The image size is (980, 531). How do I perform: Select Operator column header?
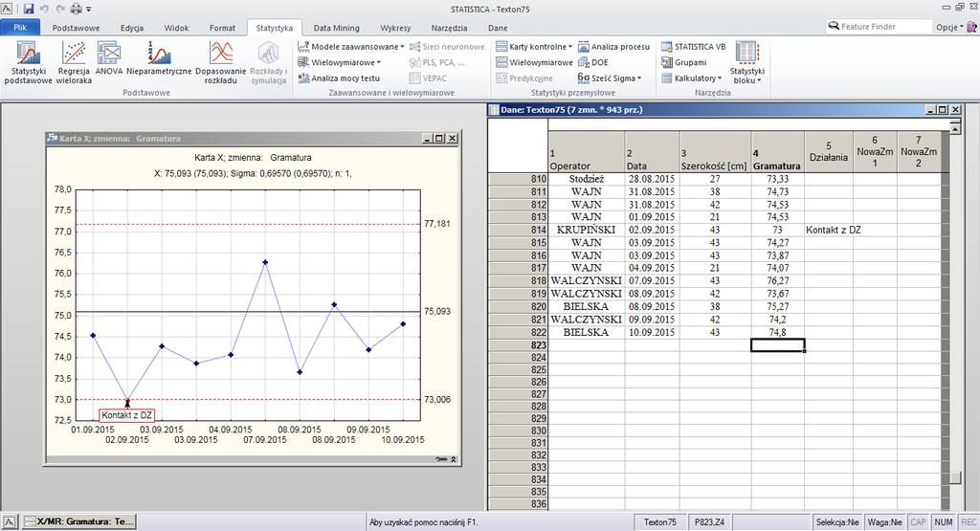[587, 152]
